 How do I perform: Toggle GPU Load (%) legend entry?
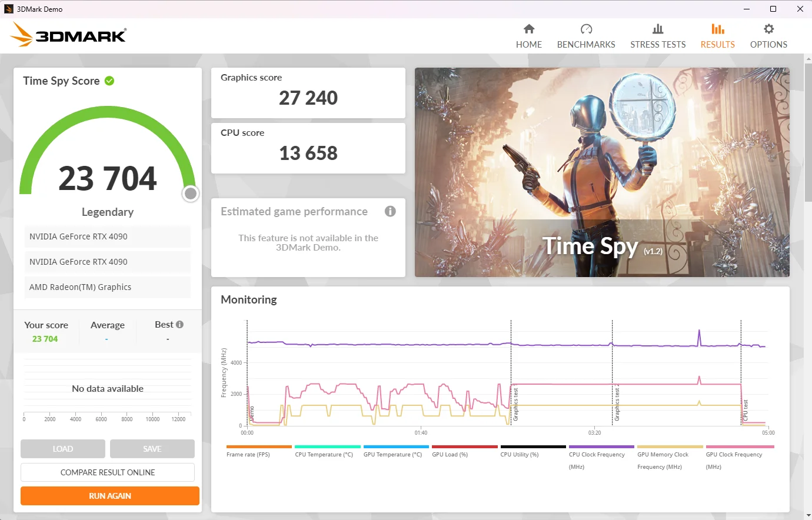464,451
